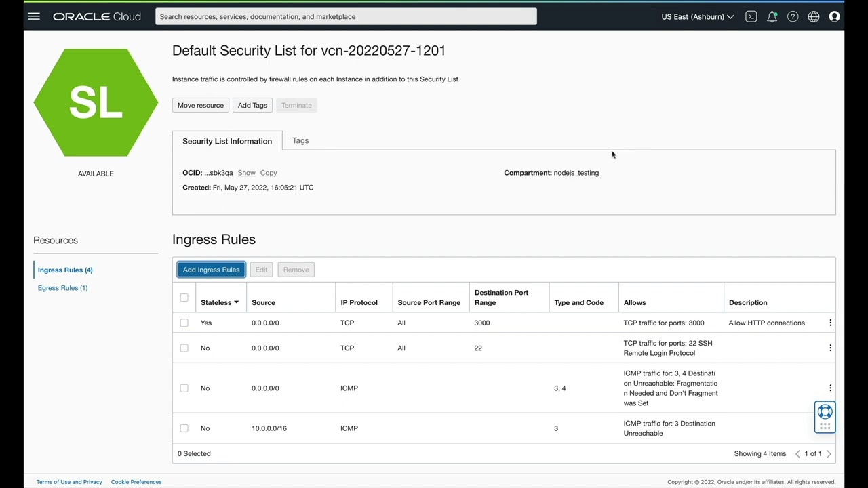Open the hamburger navigation menu
This screenshot has height=488, width=868.
coord(34,16)
